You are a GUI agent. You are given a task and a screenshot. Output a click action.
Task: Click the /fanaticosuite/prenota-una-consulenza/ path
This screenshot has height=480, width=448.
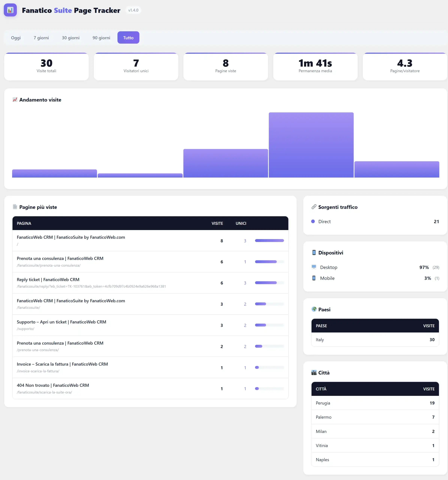[x=49, y=265]
